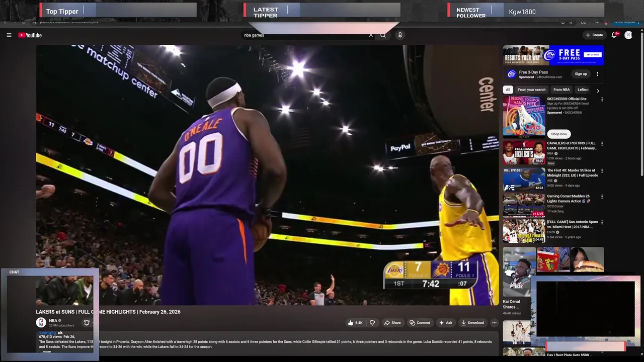This screenshot has width=644, height=362.
Task: Open options menu for SKECHERS ad
Action: point(602,100)
